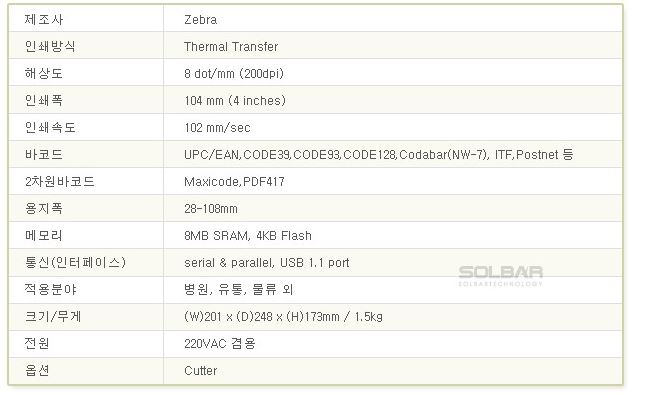The image size is (649, 395).
Task: Select the 8 dot/mm (200dpi) resolution value
Action: pos(234,74)
